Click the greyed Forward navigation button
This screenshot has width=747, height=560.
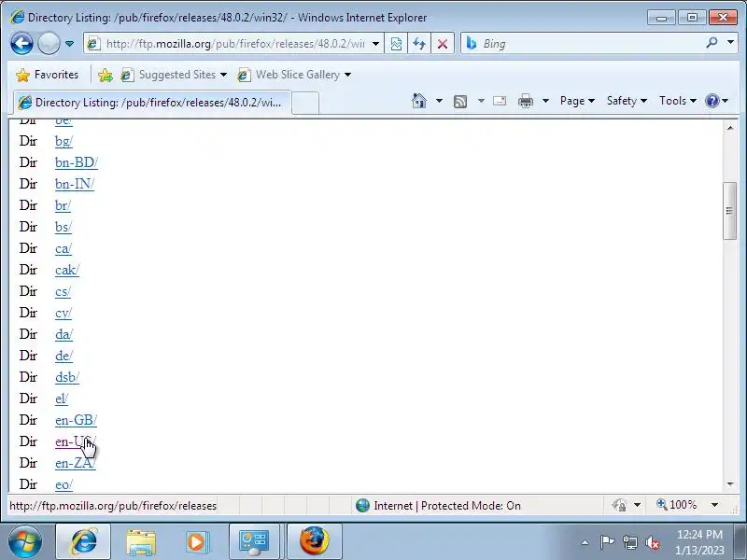point(49,44)
